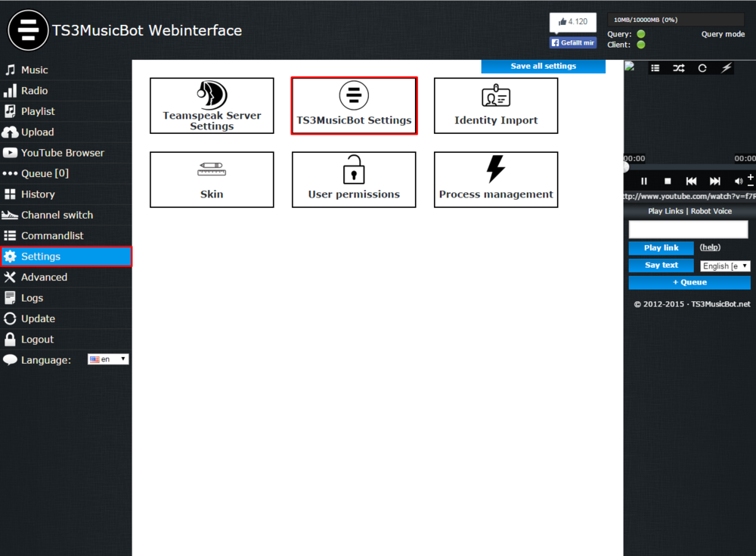Skip to the next track
Image resolution: width=756 pixels, height=556 pixels.
(716, 181)
